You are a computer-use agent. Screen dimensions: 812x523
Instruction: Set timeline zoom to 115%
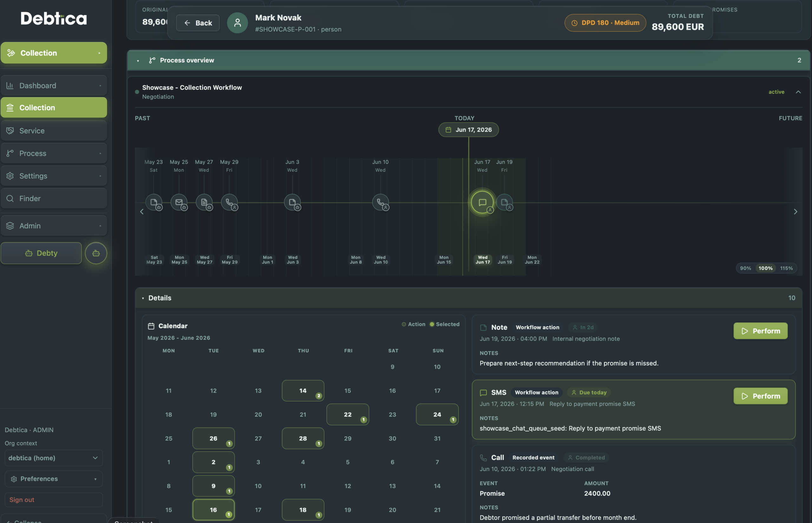tap(786, 268)
